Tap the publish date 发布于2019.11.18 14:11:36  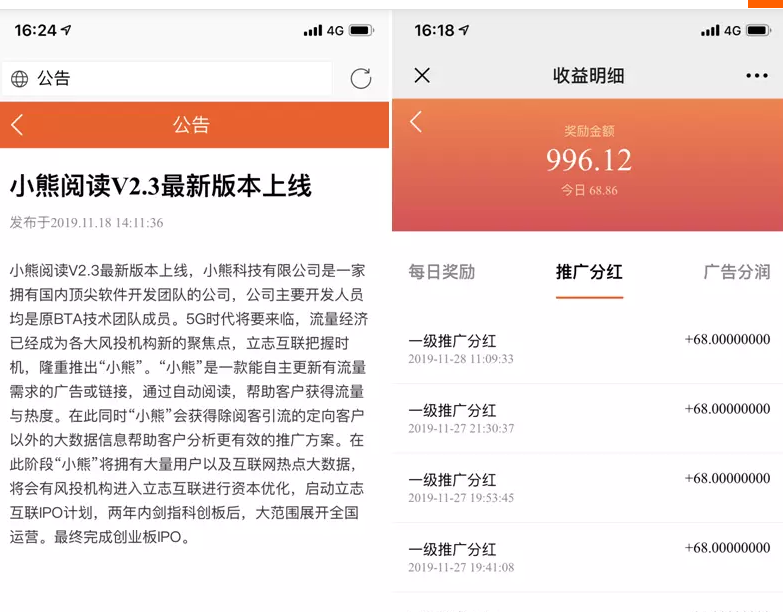tap(86, 223)
